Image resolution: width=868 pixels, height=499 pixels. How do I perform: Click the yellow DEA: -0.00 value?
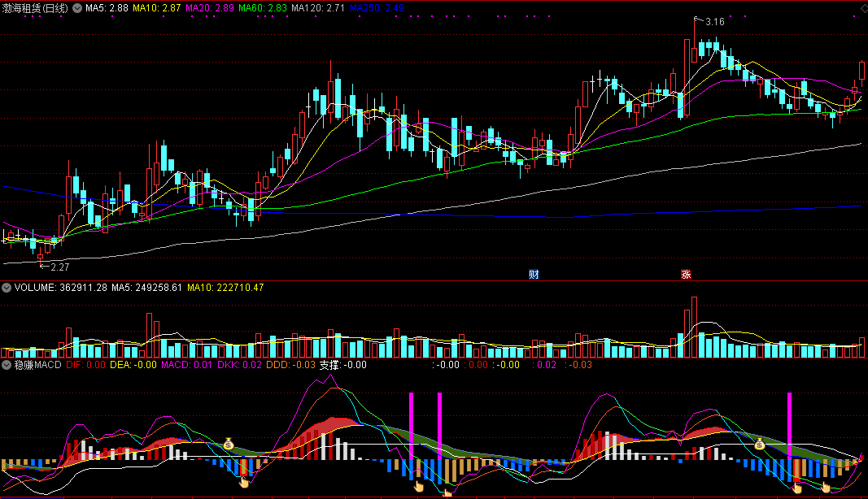(133, 365)
